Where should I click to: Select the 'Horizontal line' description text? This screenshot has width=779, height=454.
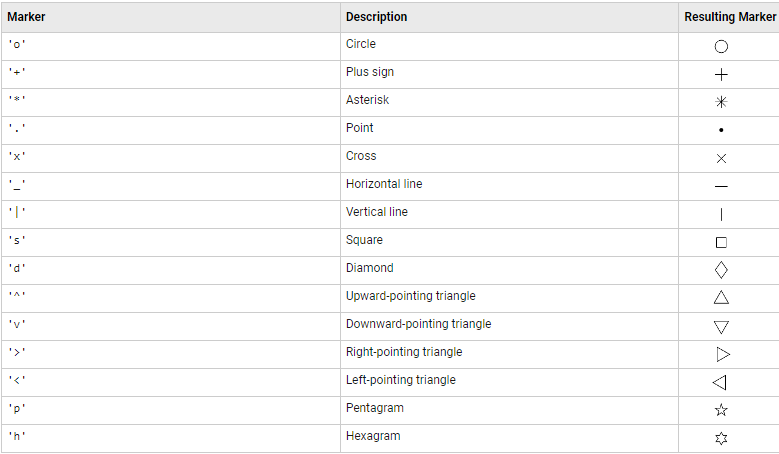point(384,184)
